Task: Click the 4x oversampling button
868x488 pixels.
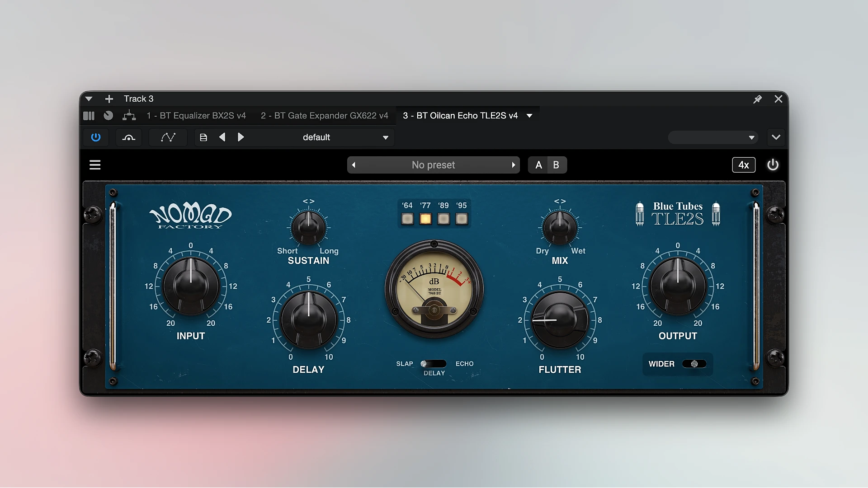Action: pyautogui.click(x=744, y=165)
